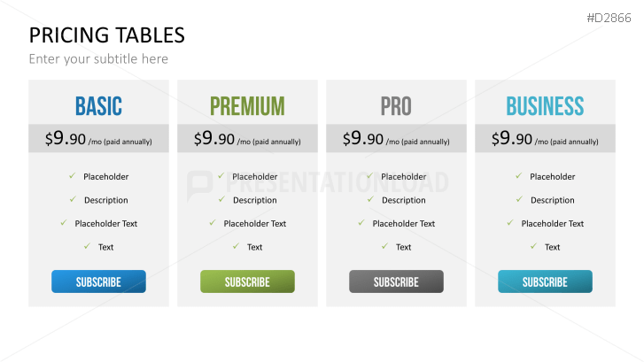Tap the checkmark beside Description in Basic
This screenshot has width=644, height=362.
point(71,200)
